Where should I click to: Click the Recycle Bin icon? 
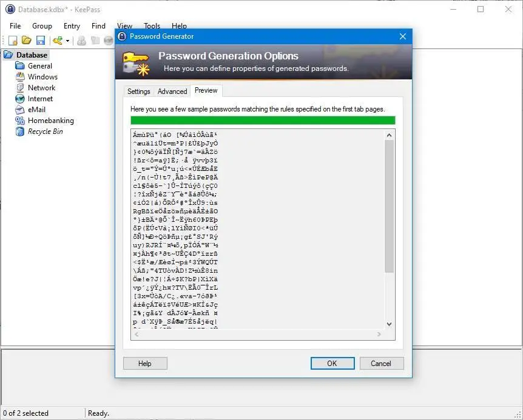click(20, 132)
